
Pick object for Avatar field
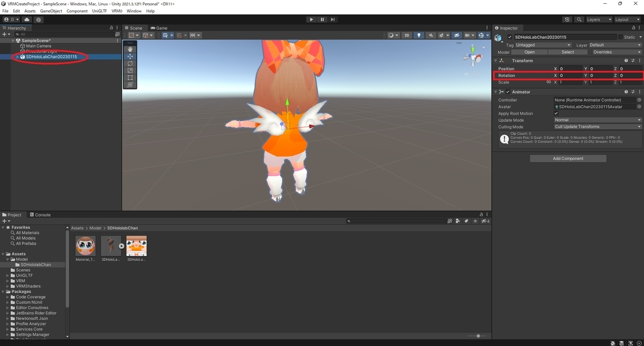[x=639, y=107]
